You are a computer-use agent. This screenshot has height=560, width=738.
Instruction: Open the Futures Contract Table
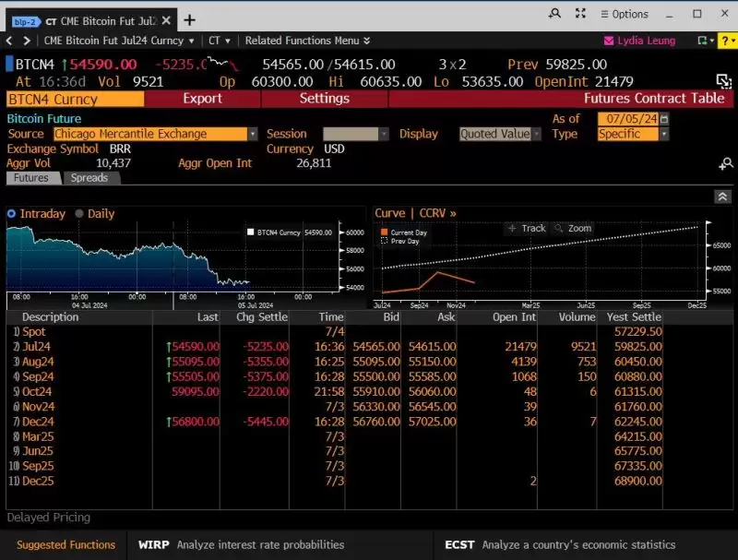[x=656, y=99]
